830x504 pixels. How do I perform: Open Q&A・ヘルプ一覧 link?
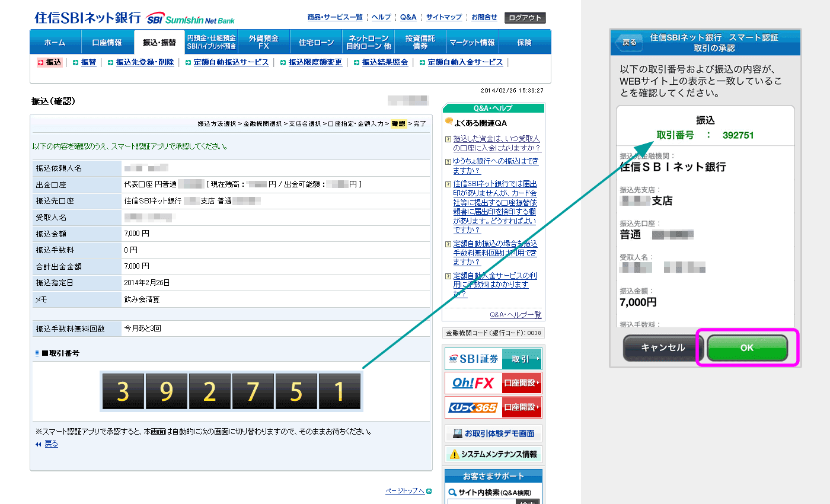(516, 314)
